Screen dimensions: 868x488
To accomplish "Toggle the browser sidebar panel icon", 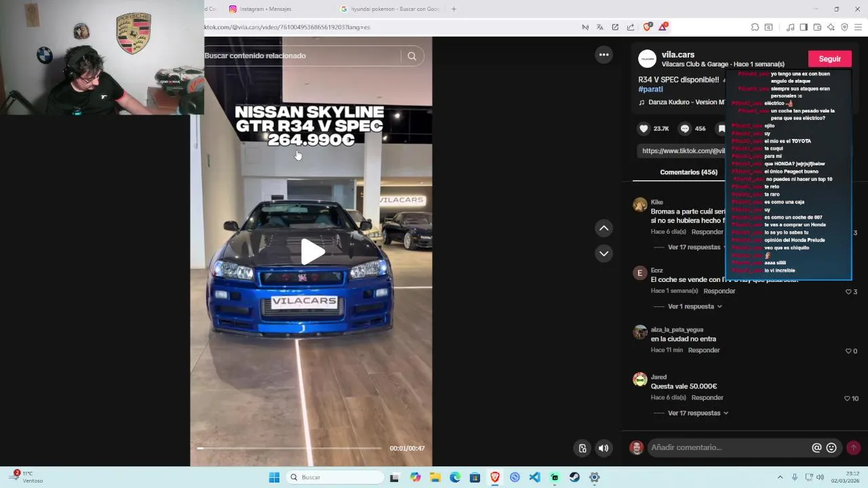I will tap(804, 27).
